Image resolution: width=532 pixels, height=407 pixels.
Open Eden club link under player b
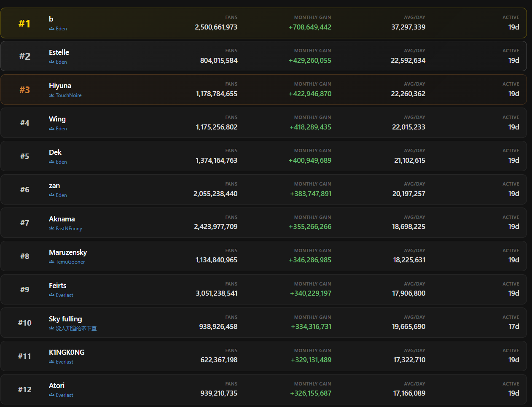click(x=61, y=29)
